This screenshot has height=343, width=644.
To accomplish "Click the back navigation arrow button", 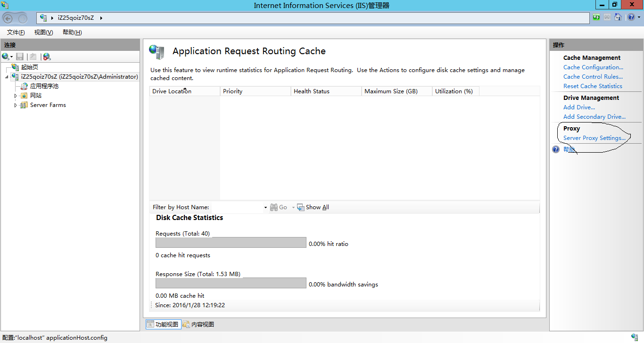I will (8, 18).
